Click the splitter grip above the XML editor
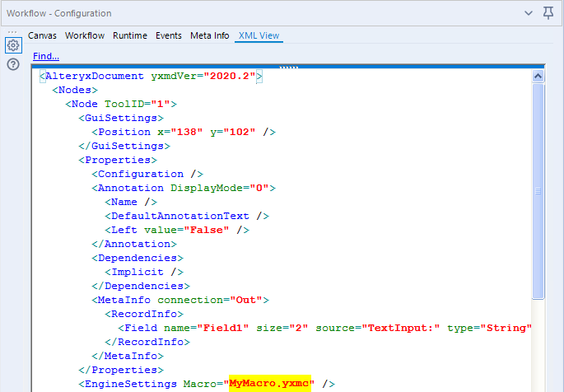The width and height of the screenshot is (564, 392). pyautogui.click(x=289, y=67)
